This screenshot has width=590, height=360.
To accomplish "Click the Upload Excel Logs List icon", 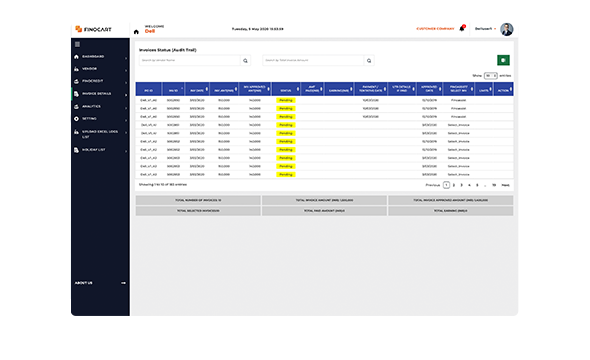I will coord(76,132).
